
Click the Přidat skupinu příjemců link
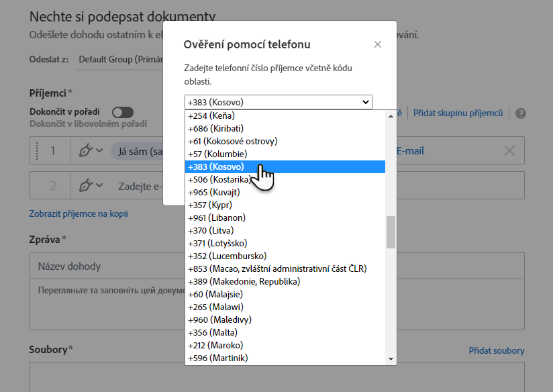coord(458,113)
